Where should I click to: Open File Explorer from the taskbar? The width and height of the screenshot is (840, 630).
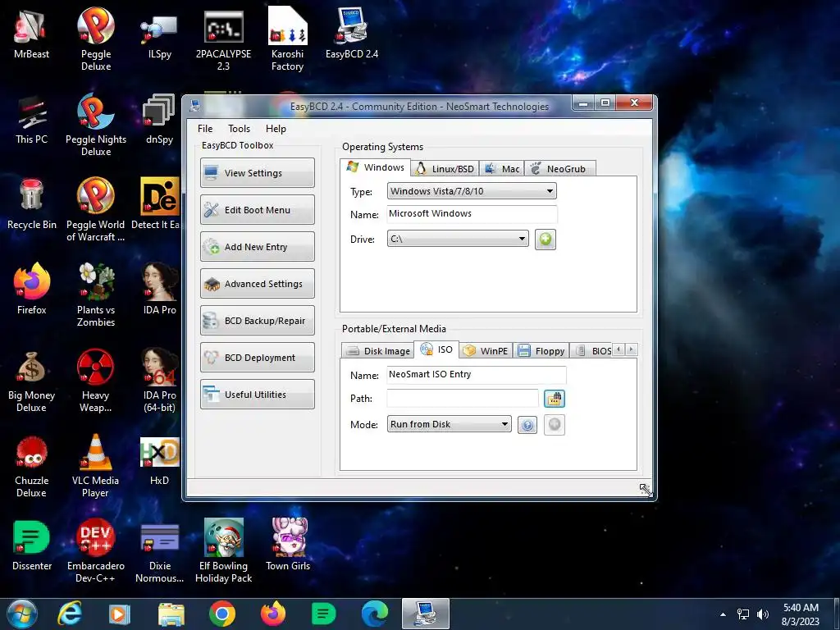[171, 614]
